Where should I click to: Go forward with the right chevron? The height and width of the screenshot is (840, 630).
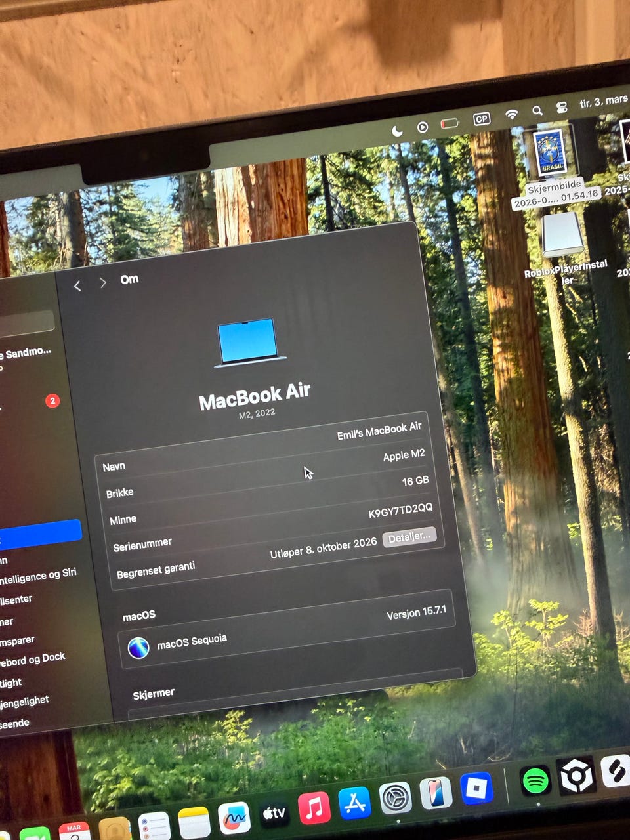102,282
